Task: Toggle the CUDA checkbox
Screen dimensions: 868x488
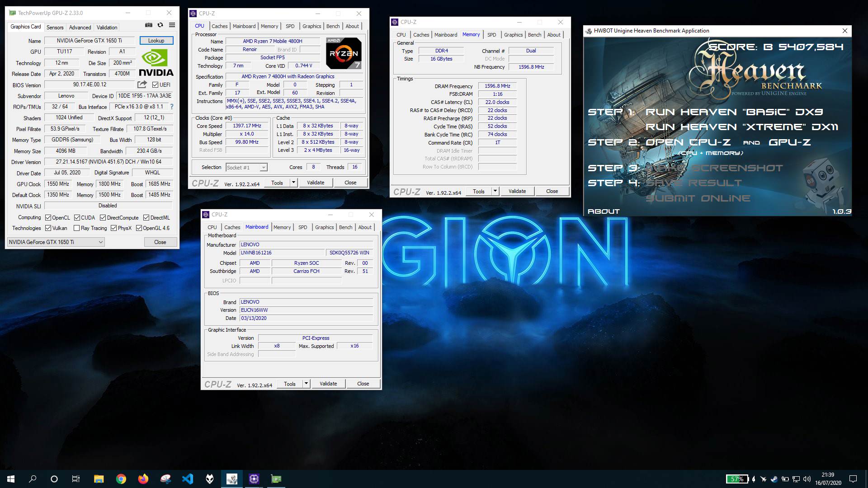Action: tap(77, 218)
